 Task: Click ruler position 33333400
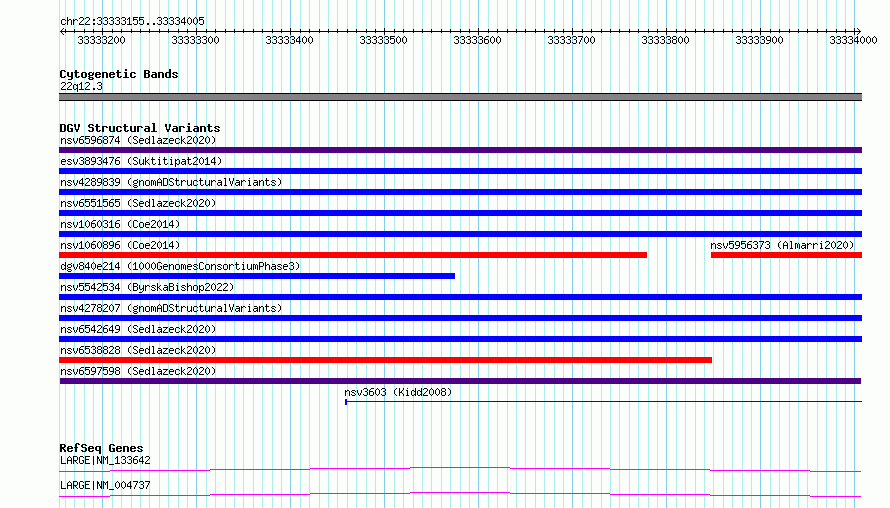(x=289, y=40)
